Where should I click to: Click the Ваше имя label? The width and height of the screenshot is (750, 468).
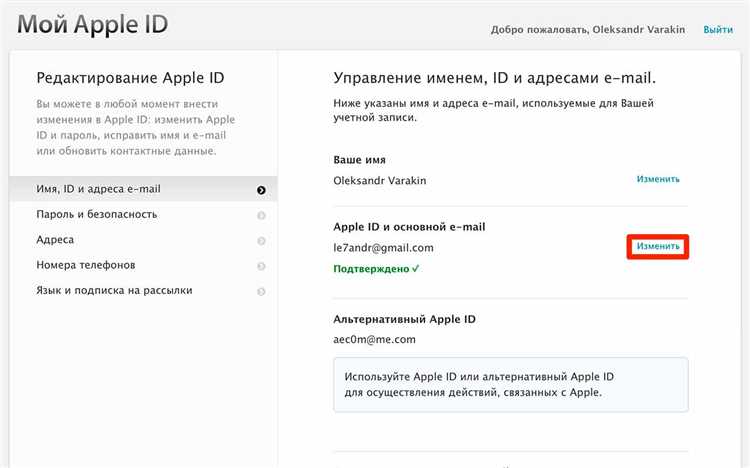(359, 160)
